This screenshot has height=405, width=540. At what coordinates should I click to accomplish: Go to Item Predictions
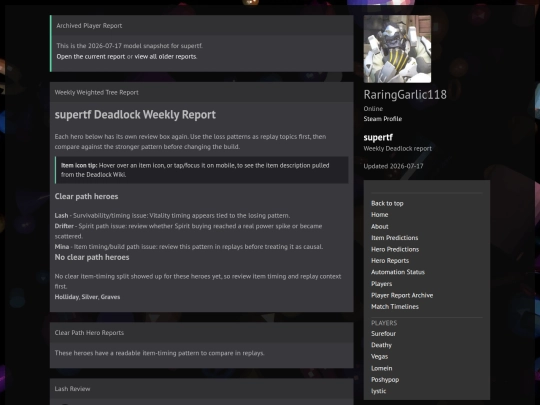coord(394,238)
